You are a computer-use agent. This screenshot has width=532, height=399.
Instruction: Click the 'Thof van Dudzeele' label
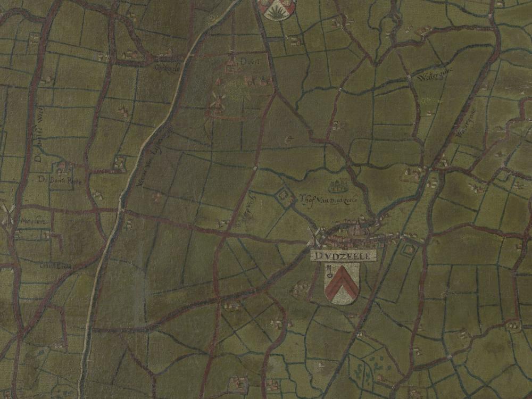(x=328, y=199)
